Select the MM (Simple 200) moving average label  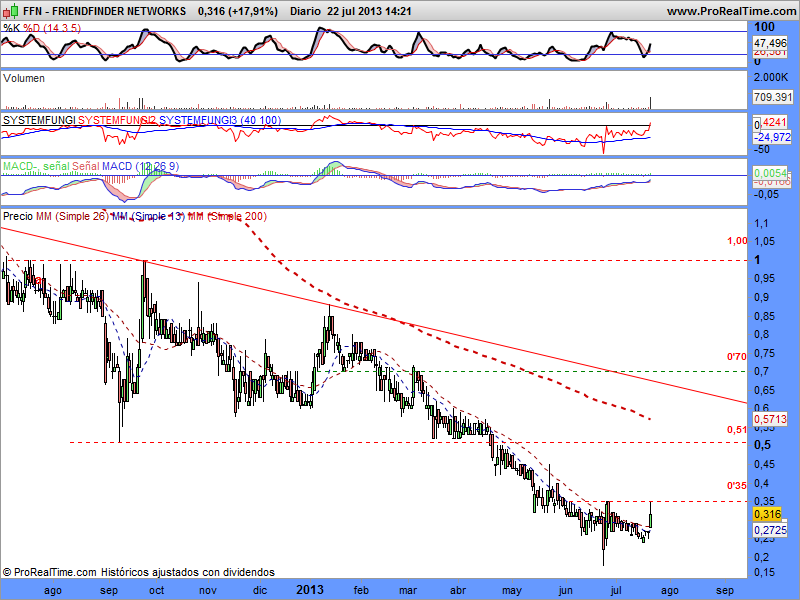[x=227, y=216]
